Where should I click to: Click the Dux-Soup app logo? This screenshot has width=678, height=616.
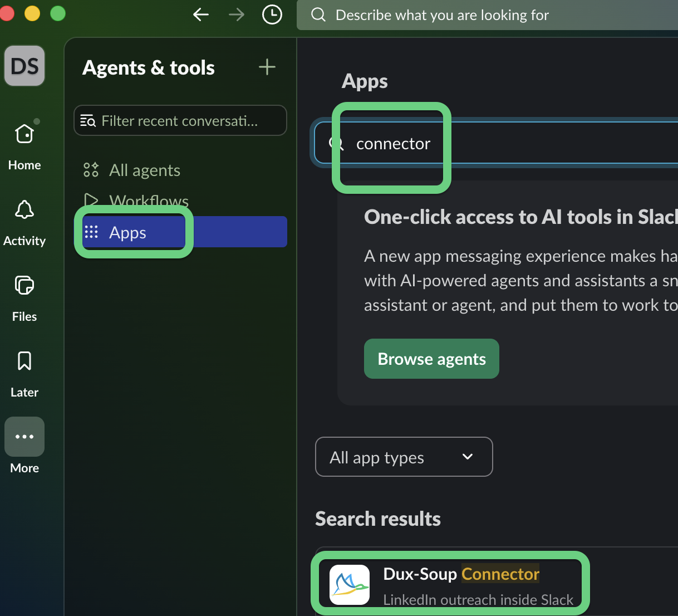(x=350, y=585)
